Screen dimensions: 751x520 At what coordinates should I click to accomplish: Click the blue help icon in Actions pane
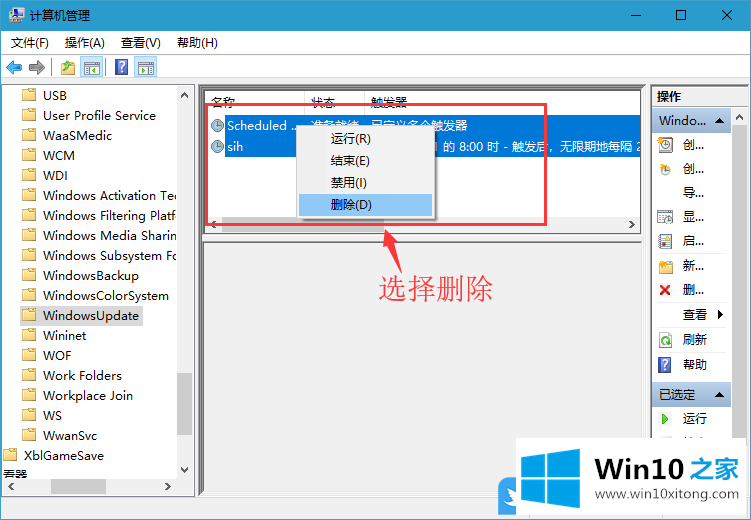coord(665,365)
